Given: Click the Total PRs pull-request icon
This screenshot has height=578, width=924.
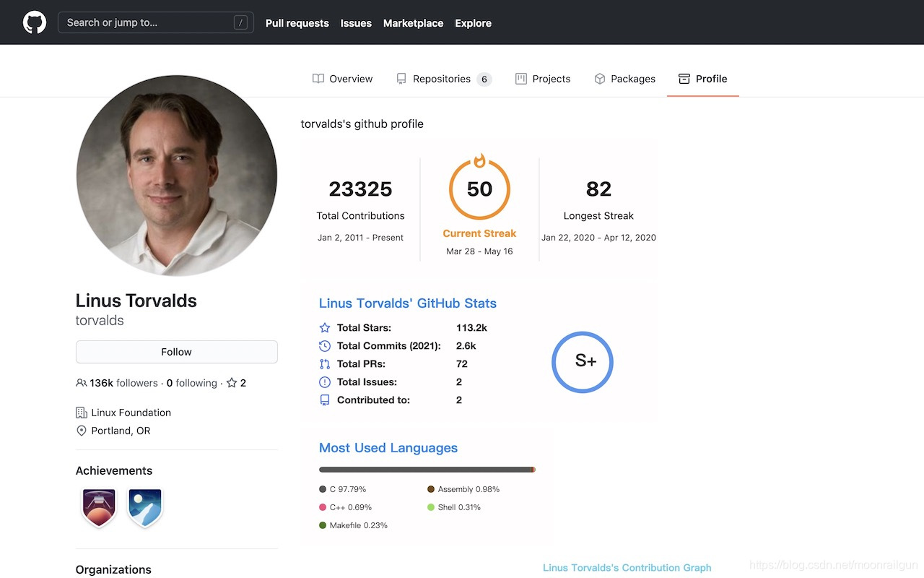Looking at the screenshot, I should point(325,364).
